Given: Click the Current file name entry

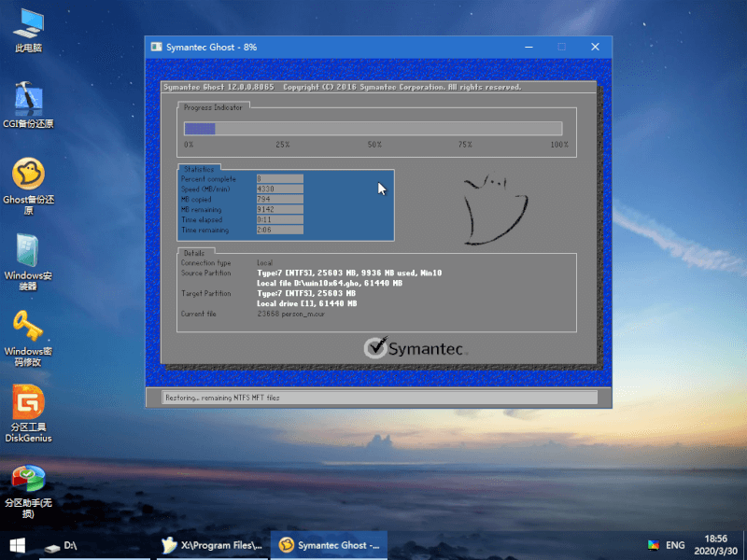Looking at the screenshot, I should coord(291,314).
